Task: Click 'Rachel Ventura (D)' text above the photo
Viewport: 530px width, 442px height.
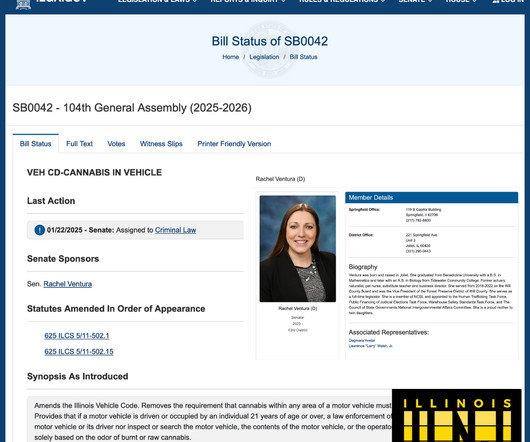Action: point(280,179)
